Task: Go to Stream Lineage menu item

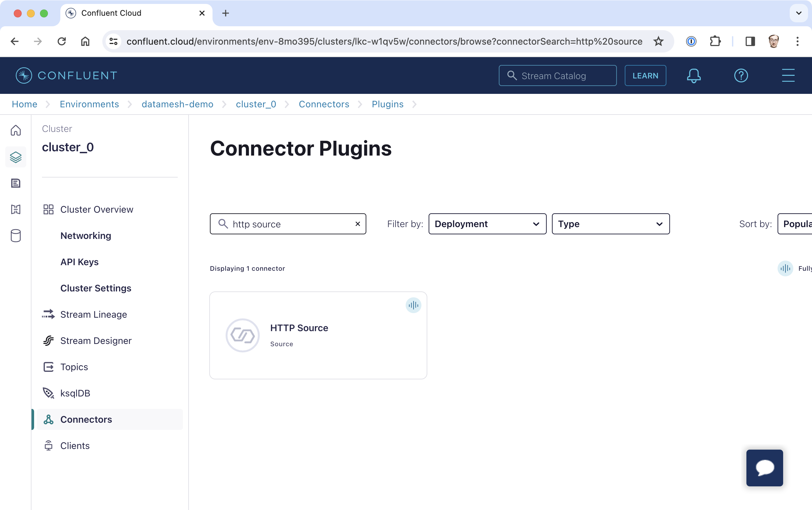Action: pyautogui.click(x=93, y=314)
